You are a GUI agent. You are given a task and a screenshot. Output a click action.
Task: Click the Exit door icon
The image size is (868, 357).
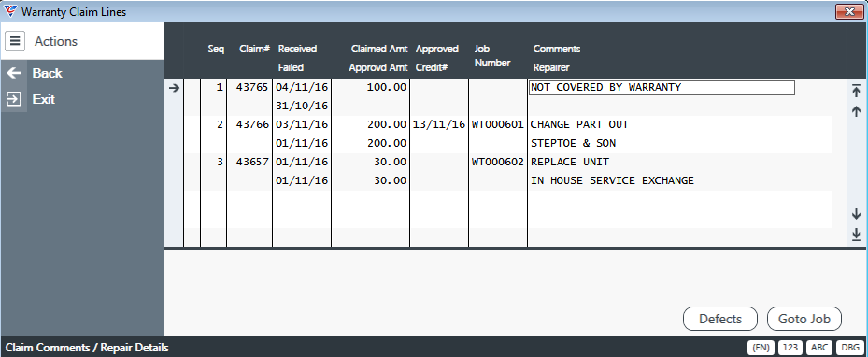[x=14, y=100]
